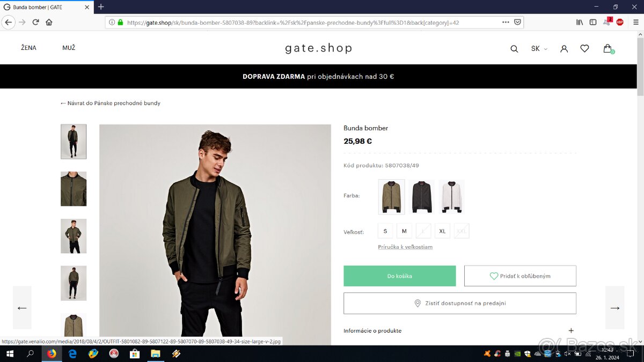Open the ŽENA menu
This screenshot has width=644, height=362.
29,48
